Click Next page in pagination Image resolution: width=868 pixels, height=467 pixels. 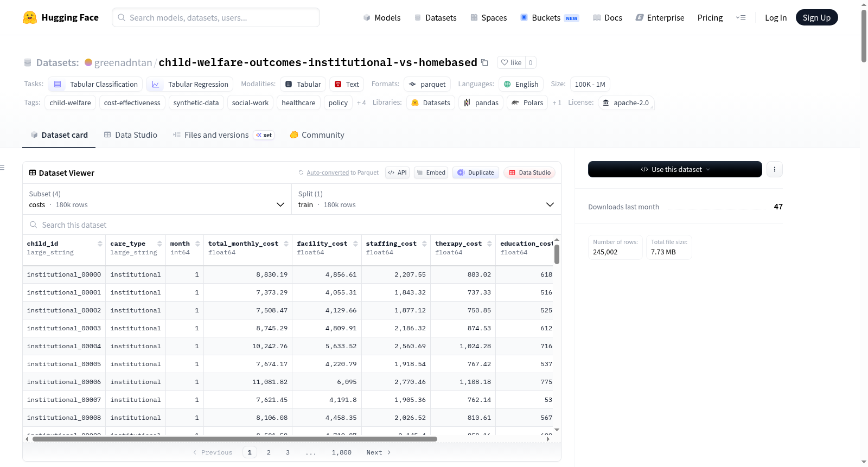(379, 452)
